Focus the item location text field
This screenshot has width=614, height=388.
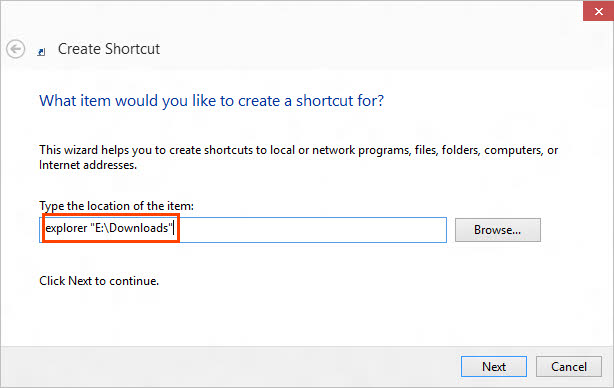[243, 230]
